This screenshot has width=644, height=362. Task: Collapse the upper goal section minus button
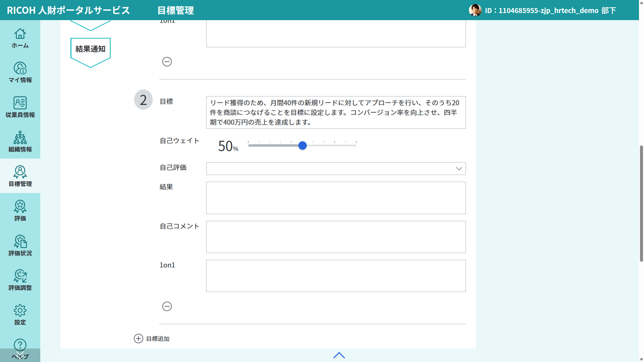167,62
